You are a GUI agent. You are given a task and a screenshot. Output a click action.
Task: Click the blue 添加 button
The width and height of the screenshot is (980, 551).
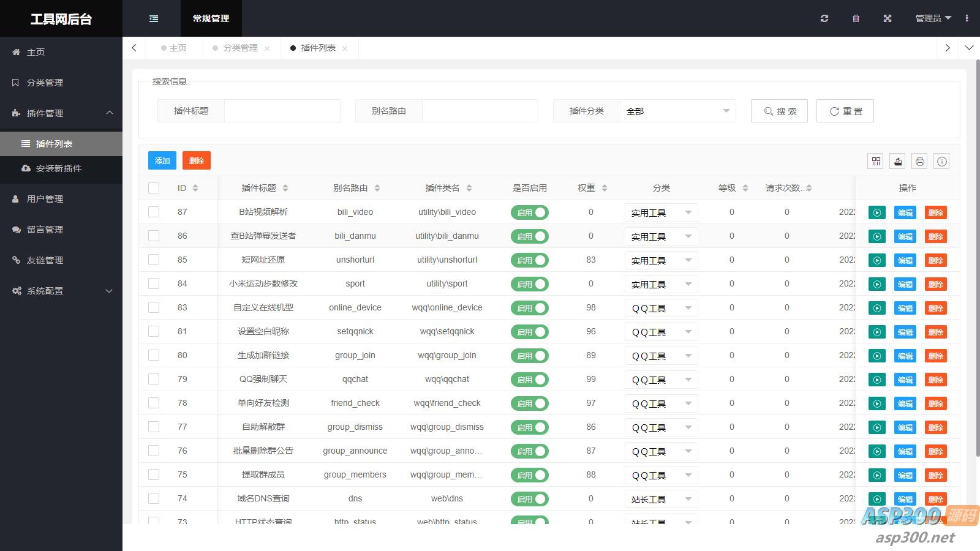pos(162,160)
